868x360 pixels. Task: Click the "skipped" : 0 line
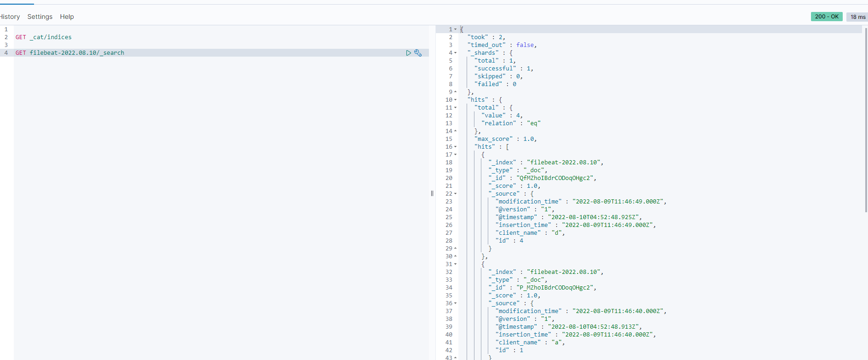pyautogui.click(x=498, y=76)
